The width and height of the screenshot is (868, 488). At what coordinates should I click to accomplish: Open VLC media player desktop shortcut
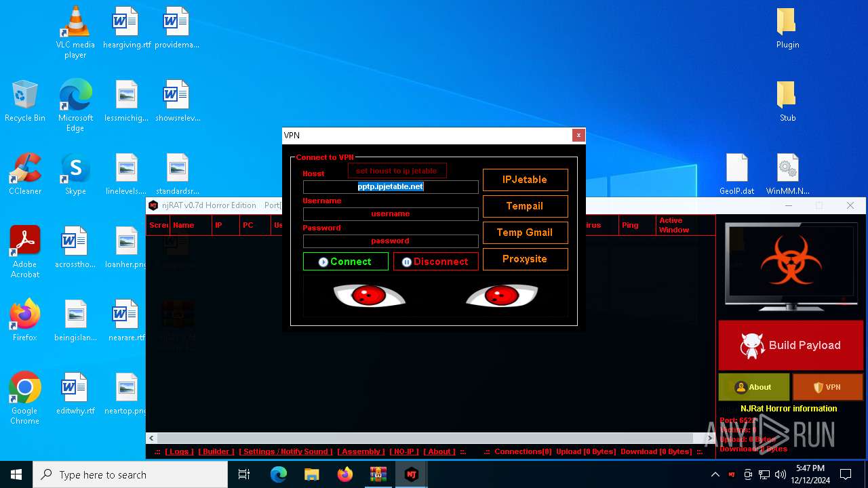75,32
